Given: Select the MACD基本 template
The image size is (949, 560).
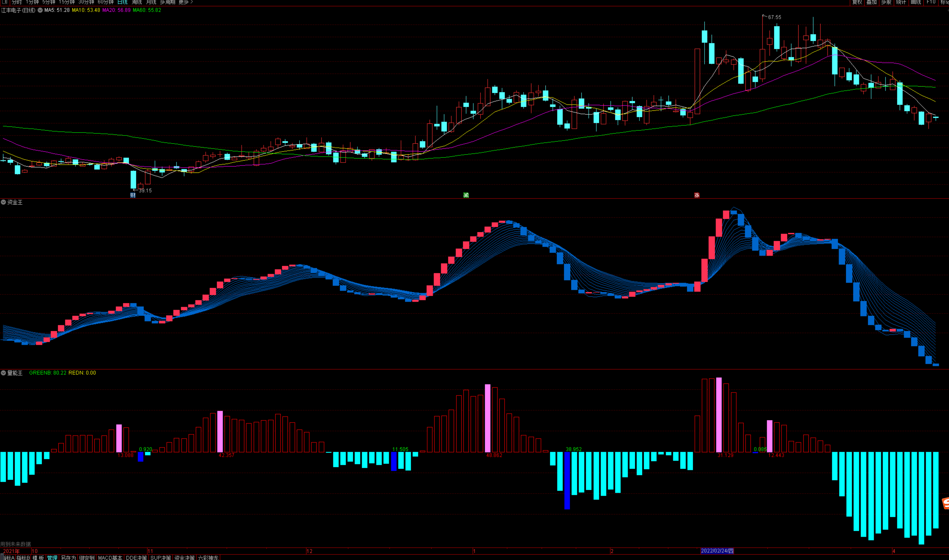Looking at the screenshot, I should 110,557.
